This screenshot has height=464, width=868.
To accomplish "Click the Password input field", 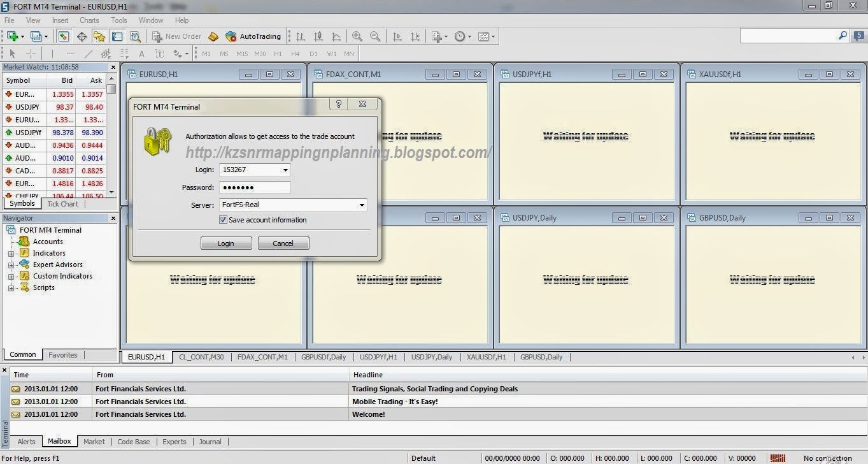I will (x=255, y=187).
